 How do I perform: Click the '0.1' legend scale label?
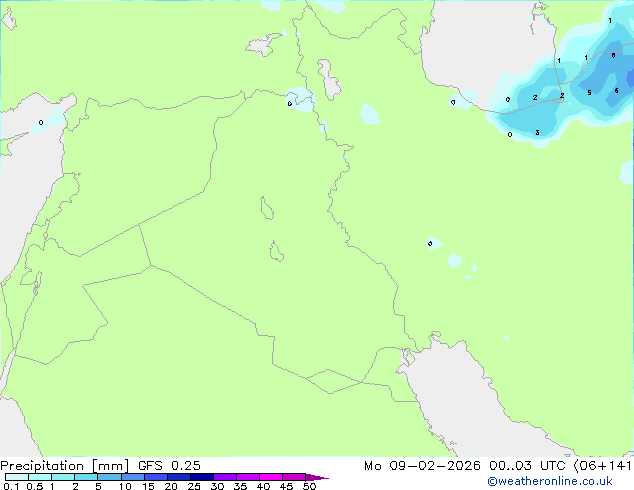(x=11, y=486)
